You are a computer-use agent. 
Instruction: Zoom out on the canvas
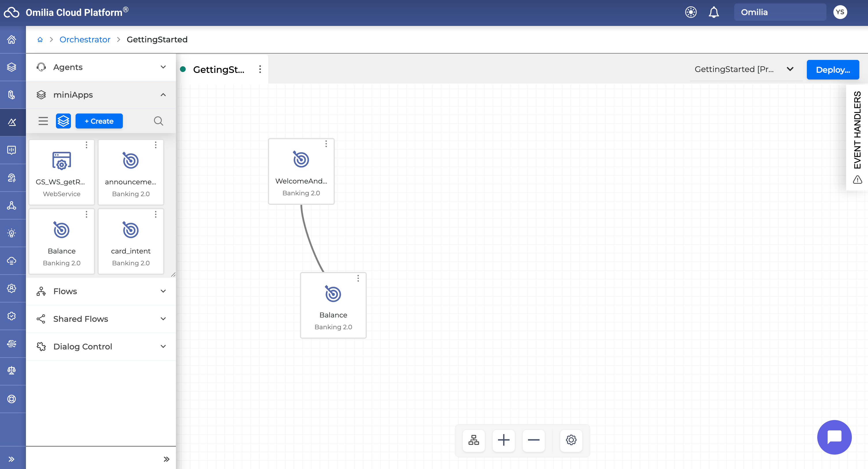point(533,440)
